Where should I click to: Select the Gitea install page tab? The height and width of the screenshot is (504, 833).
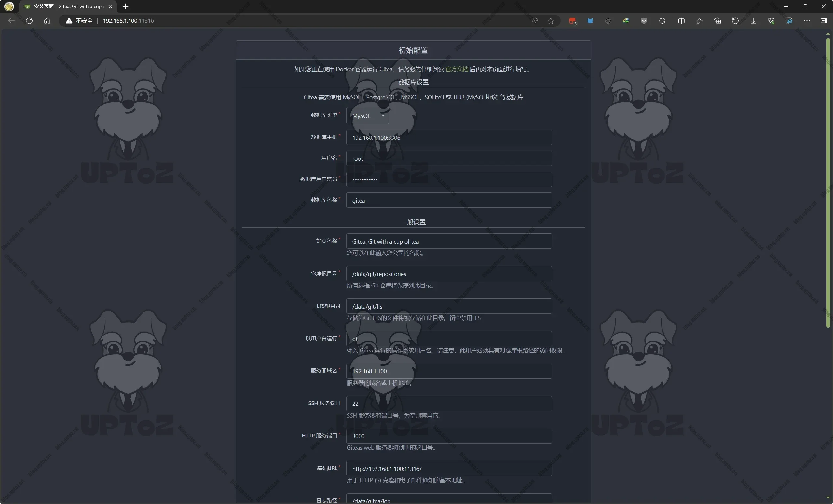[68, 7]
